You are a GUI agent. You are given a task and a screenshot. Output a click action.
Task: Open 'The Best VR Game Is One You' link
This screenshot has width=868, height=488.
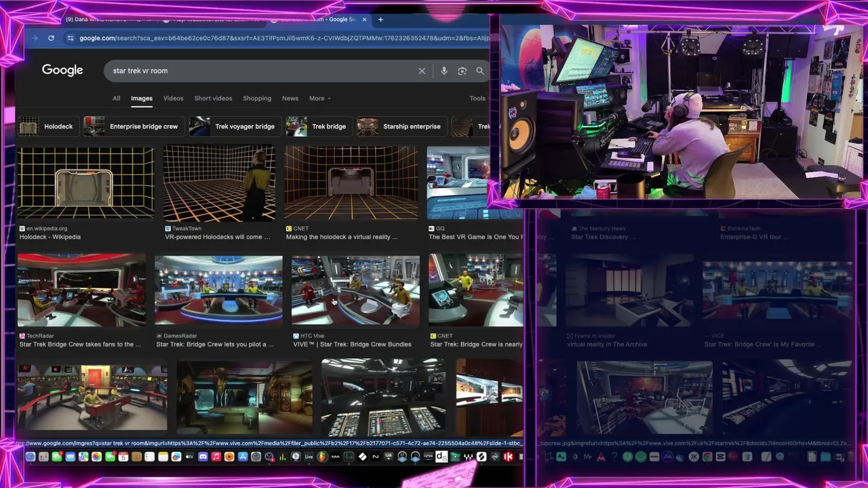[x=476, y=237]
